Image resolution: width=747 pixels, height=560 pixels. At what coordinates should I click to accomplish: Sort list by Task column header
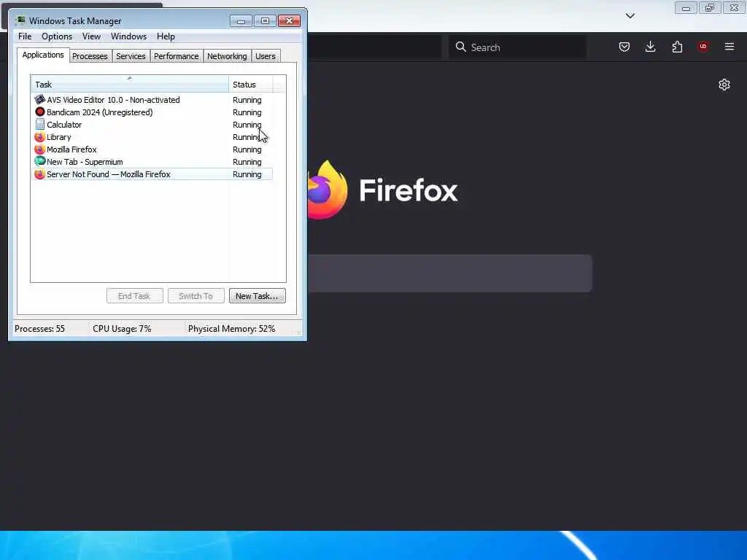pyautogui.click(x=130, y=85)
